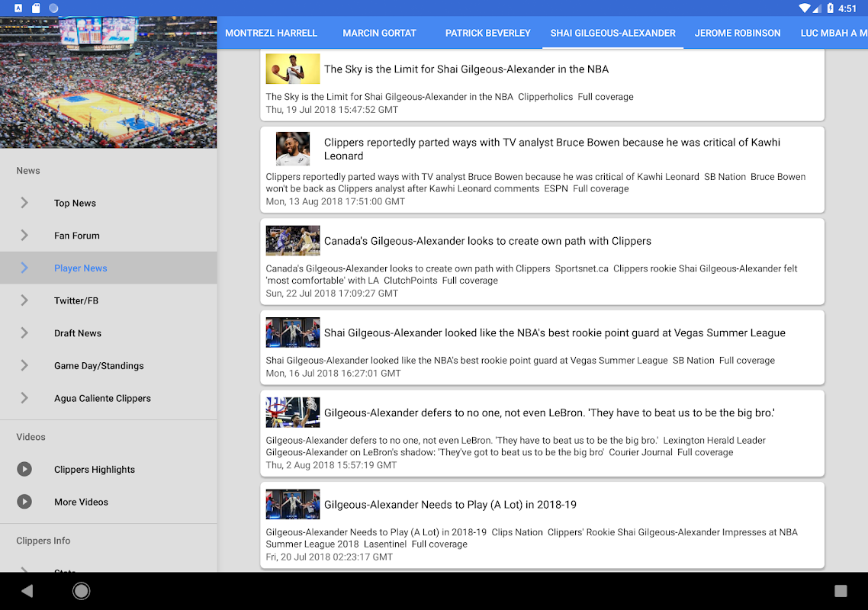868x610 pixels.
Task: Click 'Sun, 22 Jul 2018 17:09:27 GMT' date
Action: (x=332, y=294)
